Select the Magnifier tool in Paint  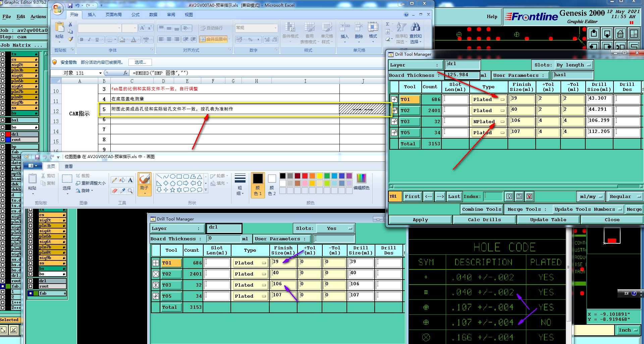point(130,191)
